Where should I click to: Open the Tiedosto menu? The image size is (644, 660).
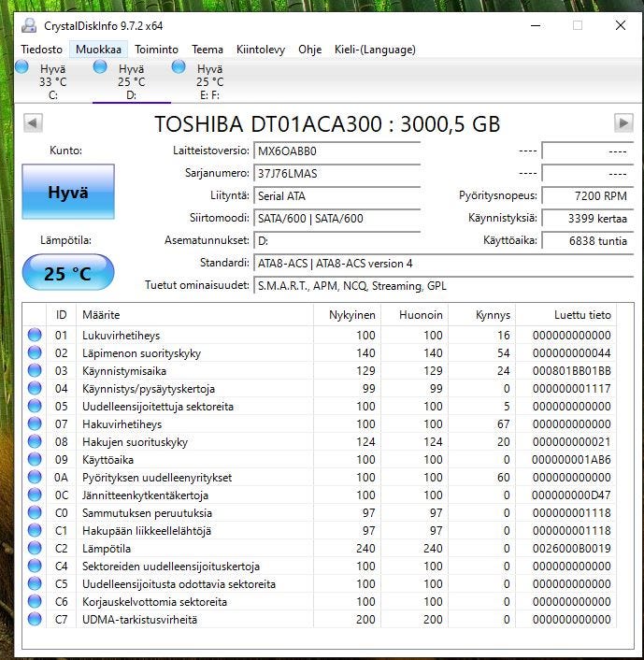tap(41, 50)
